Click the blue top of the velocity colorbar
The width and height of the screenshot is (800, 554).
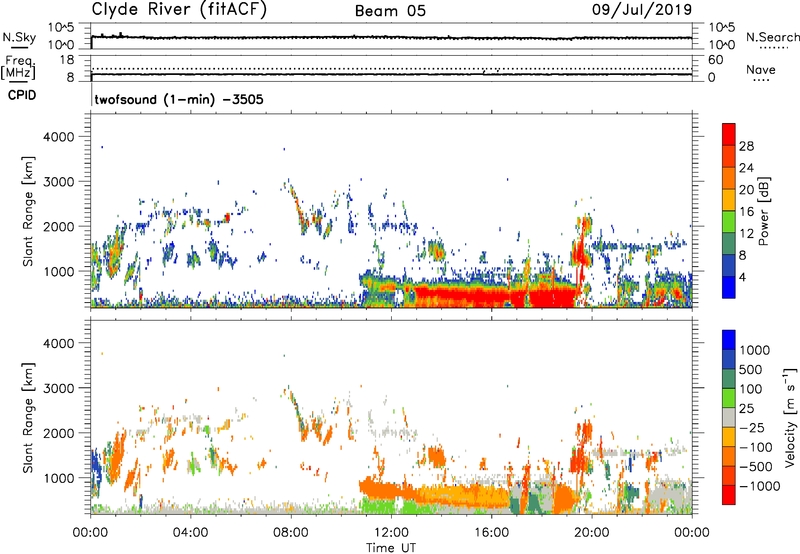click(x=729, y=339)
